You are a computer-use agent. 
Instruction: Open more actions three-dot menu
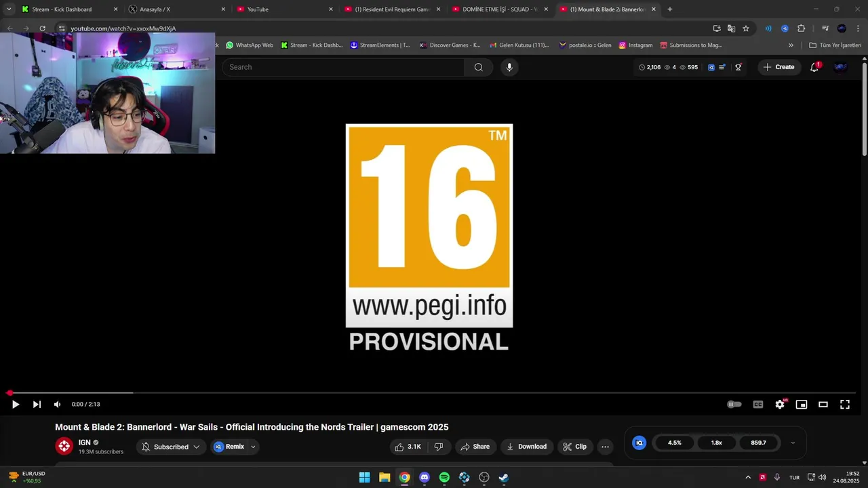[x=605, y=447]
